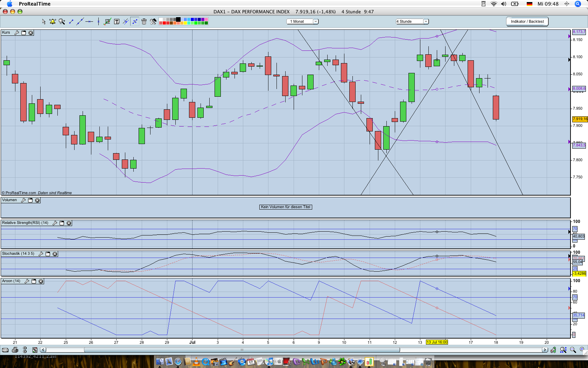Toggle the active blue dashed-line drawing tool
This screenshot has height=368, width=588.
point(135,22)
